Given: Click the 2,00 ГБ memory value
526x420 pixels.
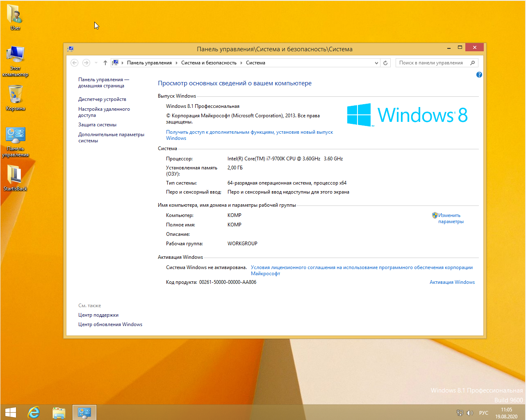Looking at the screenshot, I should coord(235,168).
